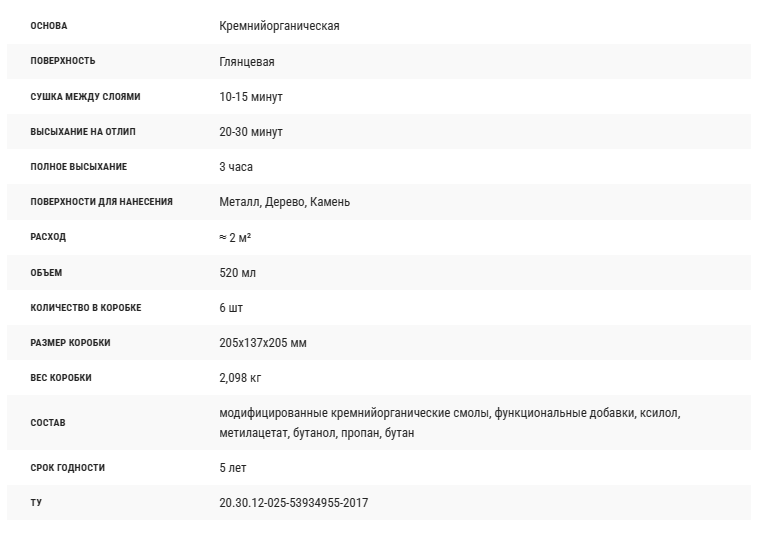
Task: Click the 205х137х205 мм box size
Action: [263, 343]
